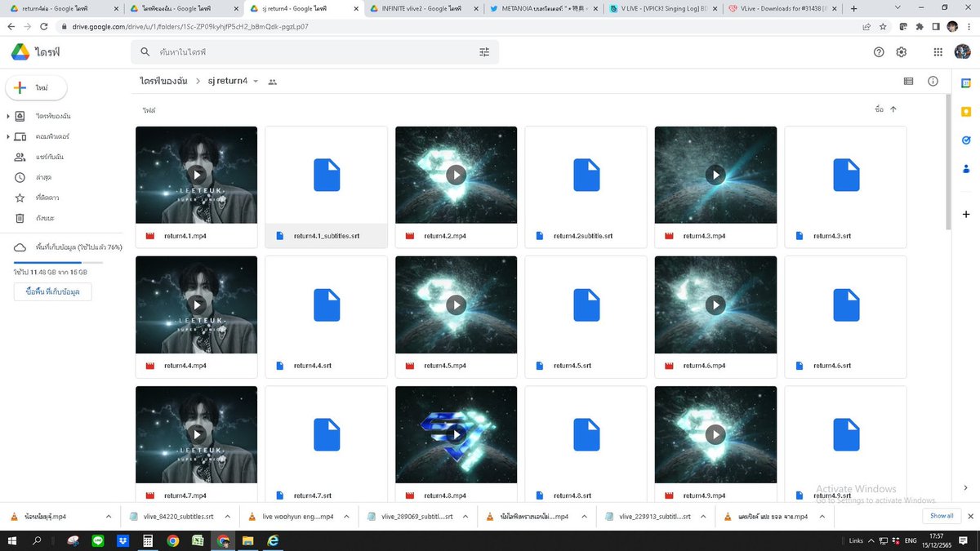980x551 pixels.
Task: Bookmark this page star icon
Action: coord(884,26)
